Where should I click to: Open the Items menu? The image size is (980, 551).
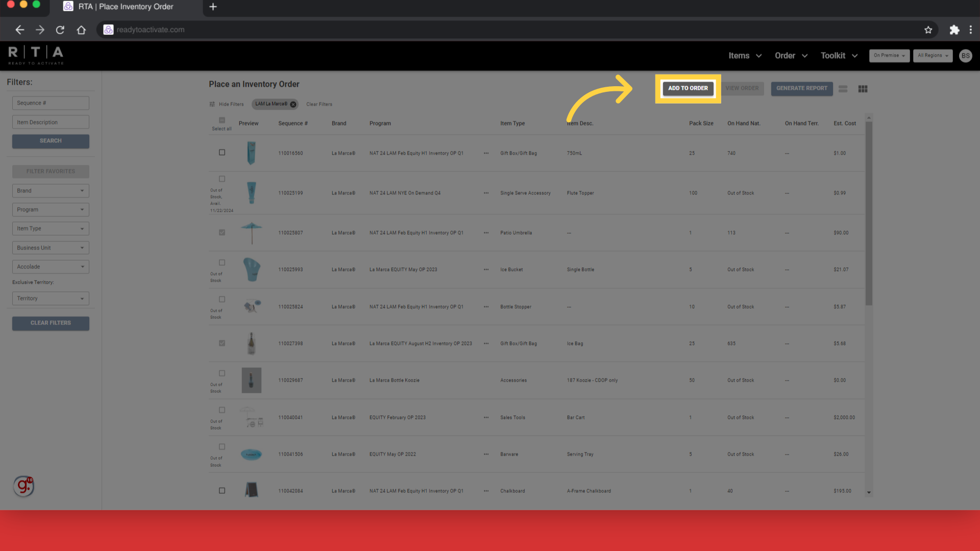(x=745, y=56)
